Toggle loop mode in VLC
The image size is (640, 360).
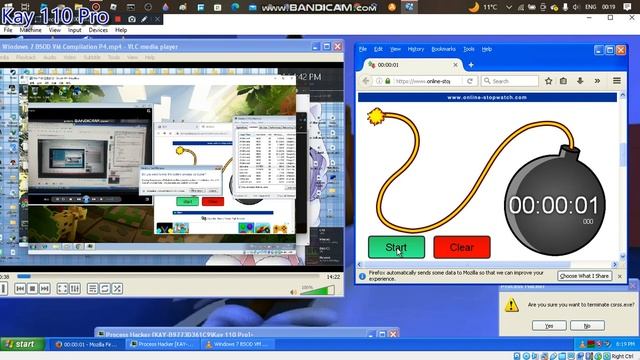tap(105, 289)
